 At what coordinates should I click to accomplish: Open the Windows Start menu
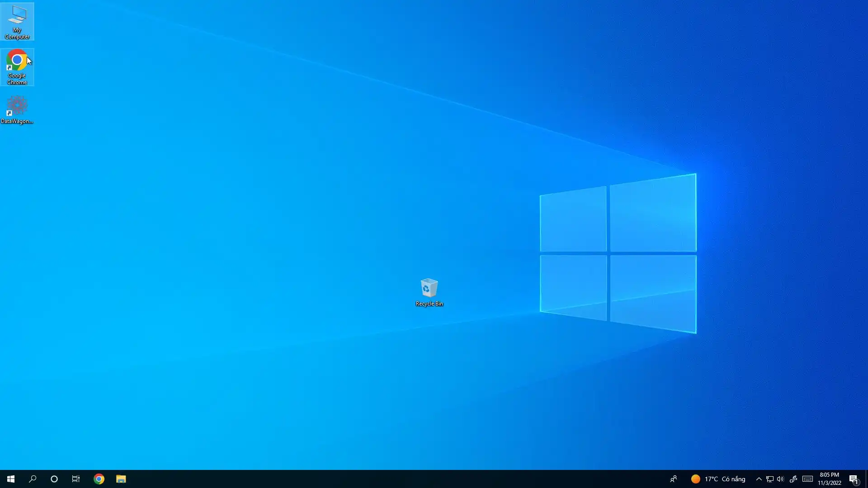11,479
